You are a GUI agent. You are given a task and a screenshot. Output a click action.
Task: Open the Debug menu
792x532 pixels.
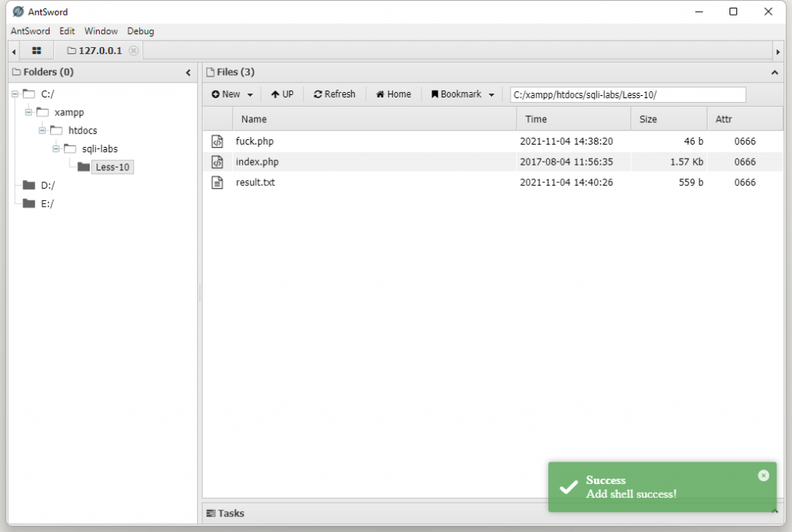[141, 32]
